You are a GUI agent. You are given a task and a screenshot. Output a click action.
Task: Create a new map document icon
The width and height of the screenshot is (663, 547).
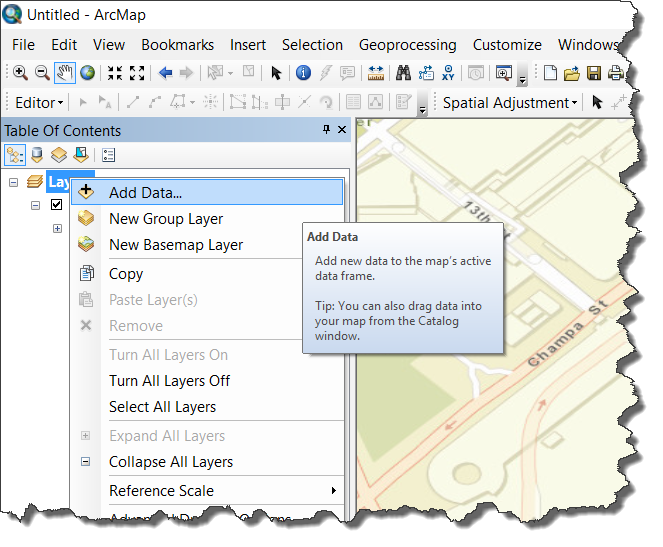click(x=550, y=73)
